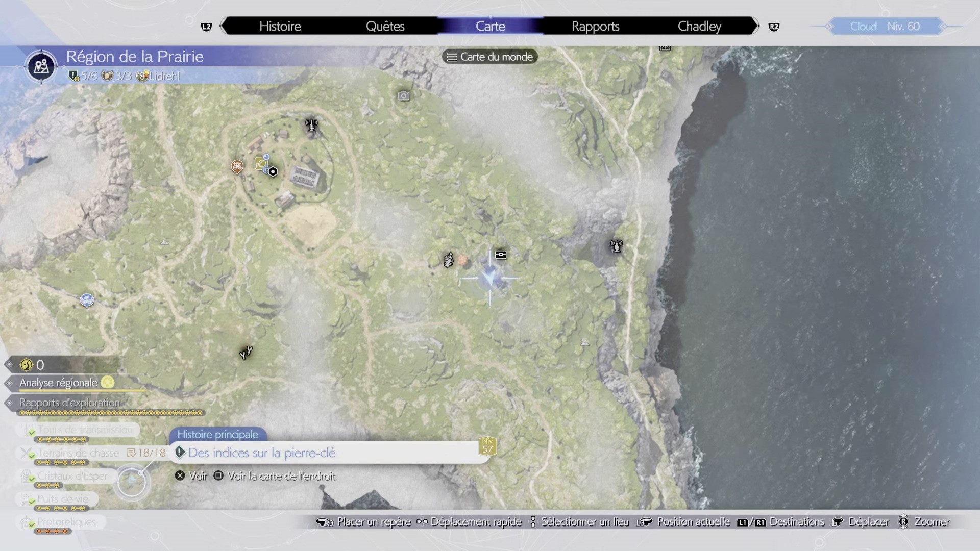The width and height of the screenshot is (980, 551).
Task: Expand the Protoreliques entry in the sidebar
Action: [66, 522]
